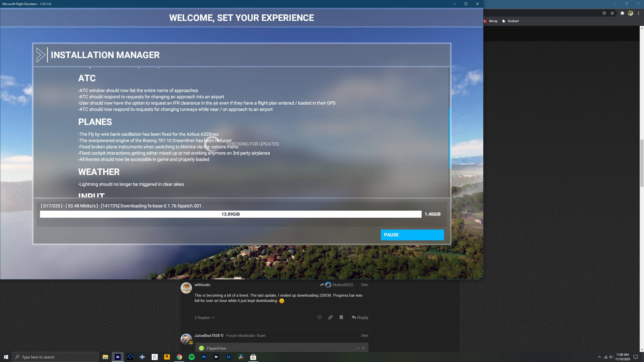Click the taskbar search box
Image resolution: width=644 pixels, height=362 pixels.
tap(55, 357)
